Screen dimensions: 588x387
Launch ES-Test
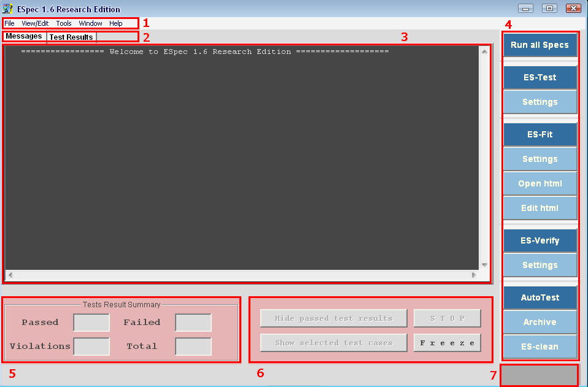540,77
